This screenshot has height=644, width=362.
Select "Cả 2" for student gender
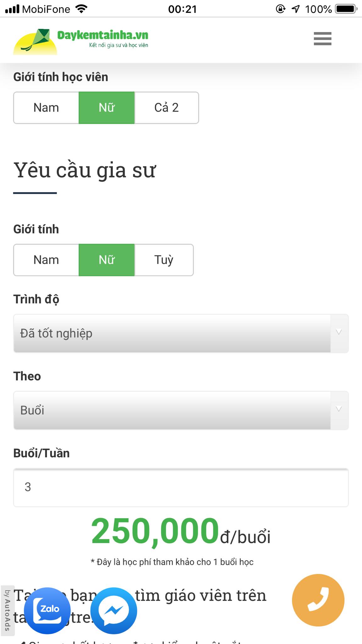click(167, 108)
